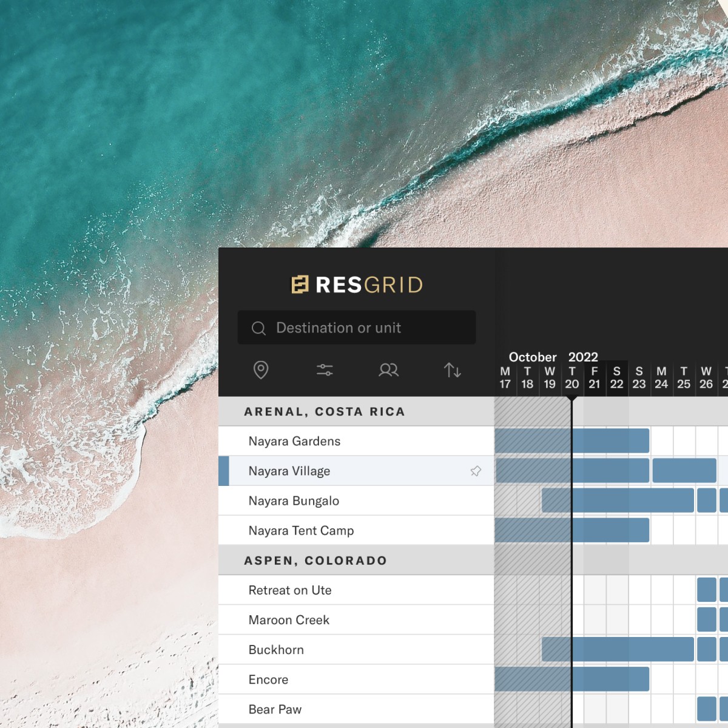This screenshot has height=728, width=728.
Task: Click the Friday 21 date column header
Action: [595, 377]
